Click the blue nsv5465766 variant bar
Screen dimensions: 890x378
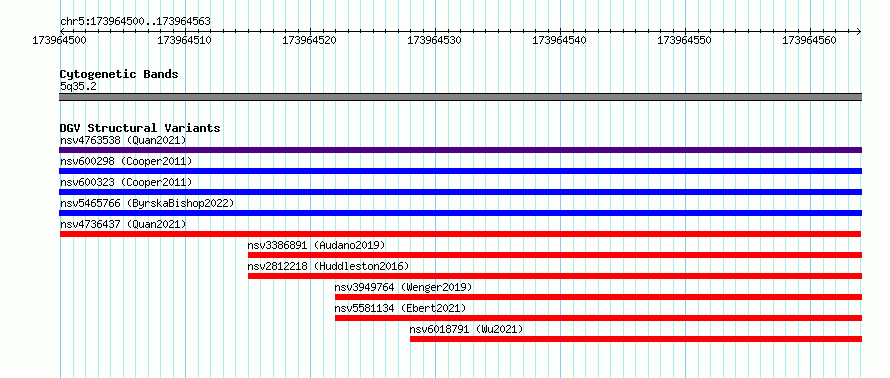click(460, 213)
